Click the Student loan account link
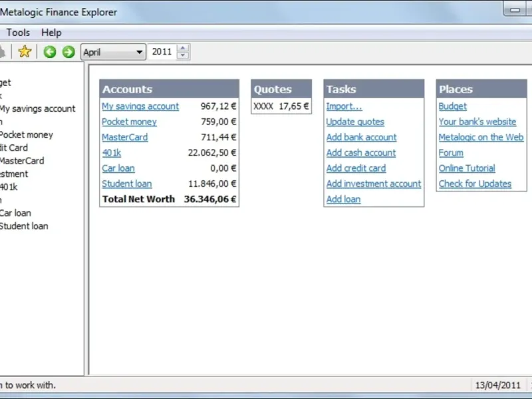The image size is (532, 399). 126,184
